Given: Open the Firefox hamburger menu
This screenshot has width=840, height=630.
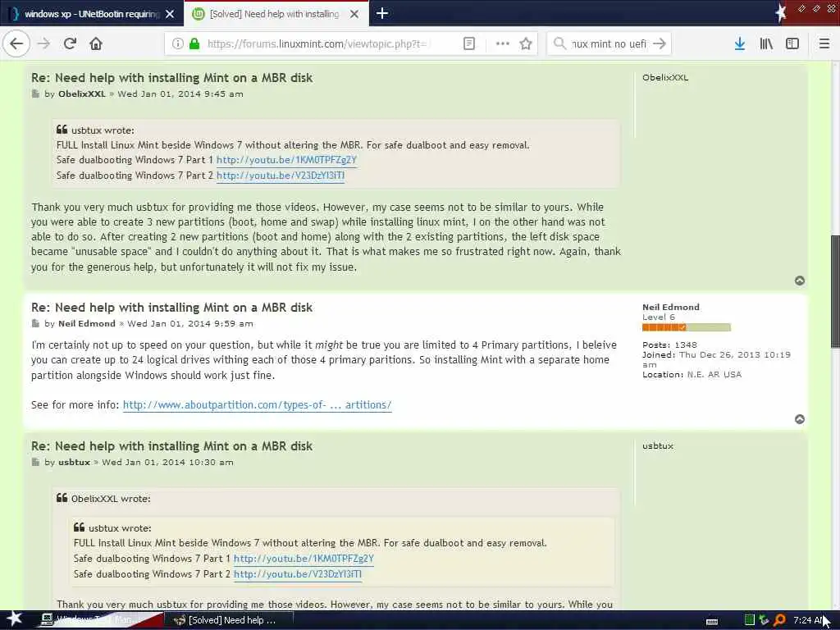Looking at the screenshot, I should pyautogui.click(x=824, y=43).
